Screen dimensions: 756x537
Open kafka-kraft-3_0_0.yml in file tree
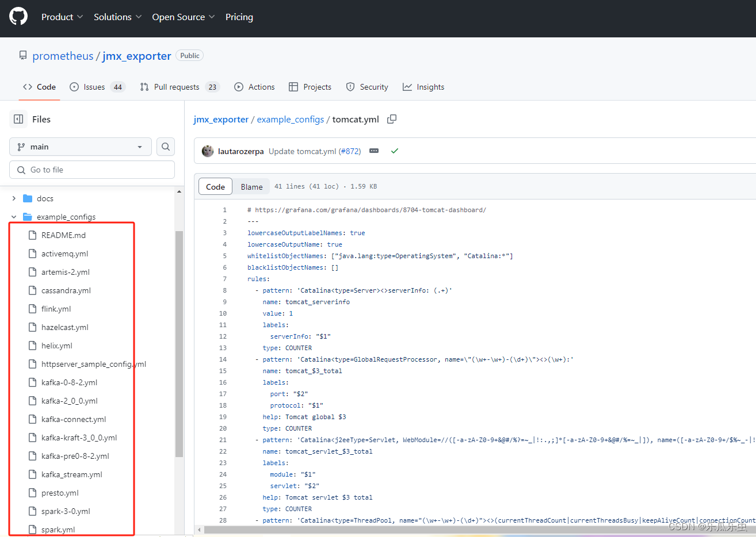coord(79,438)
